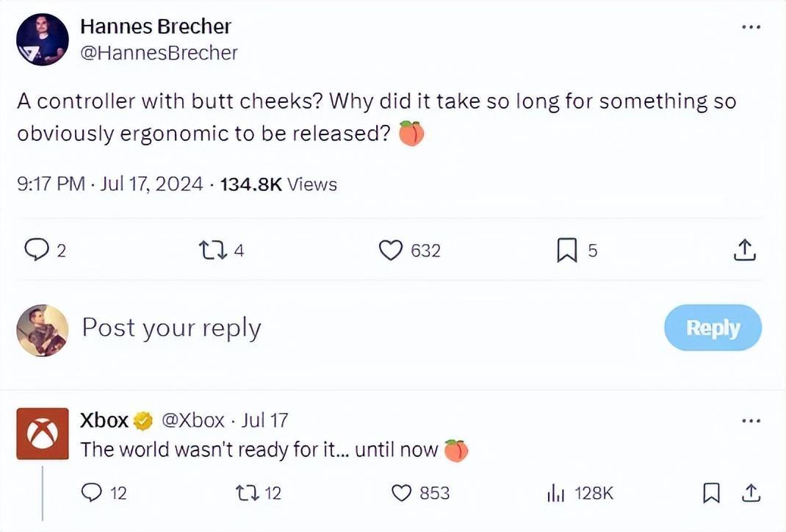786x532 pixels.
Task: Open the reply thread on Xbox's tweet
Action: pyautogui.click(x=93, y=493)
